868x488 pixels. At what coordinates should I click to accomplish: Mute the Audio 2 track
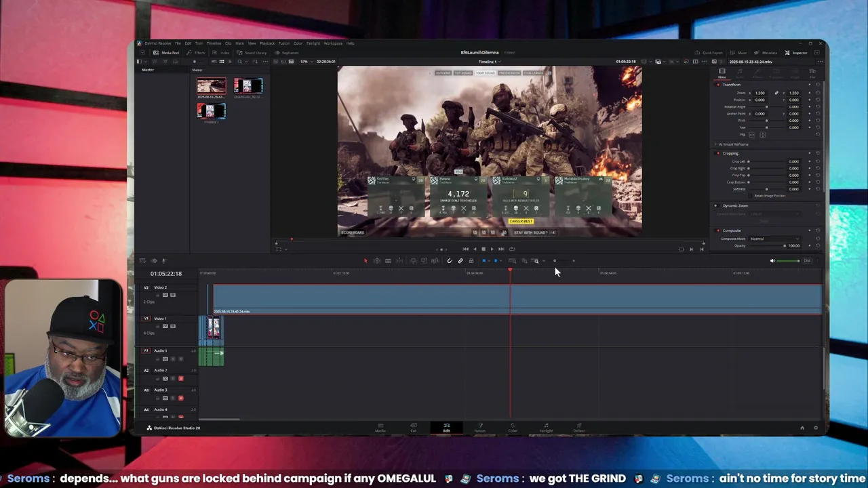[x=180, y=378]
